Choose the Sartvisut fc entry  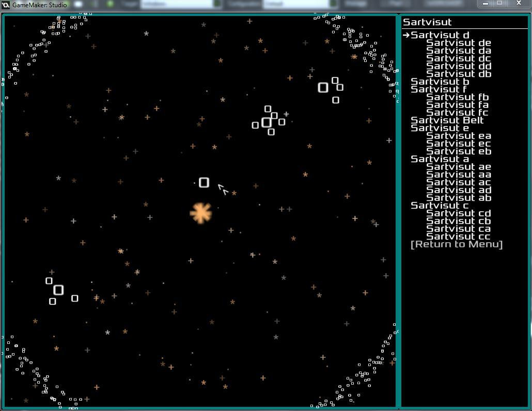pyautogui.click(x=457, y=113)
